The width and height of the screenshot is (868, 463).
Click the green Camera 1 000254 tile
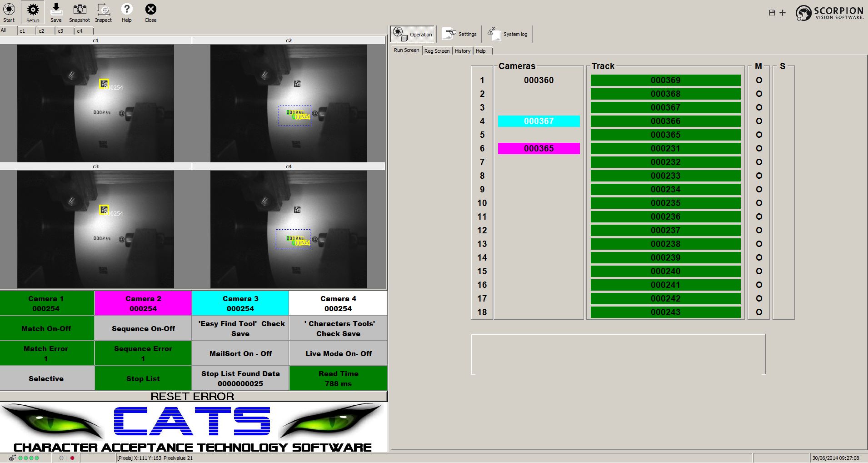47,303
